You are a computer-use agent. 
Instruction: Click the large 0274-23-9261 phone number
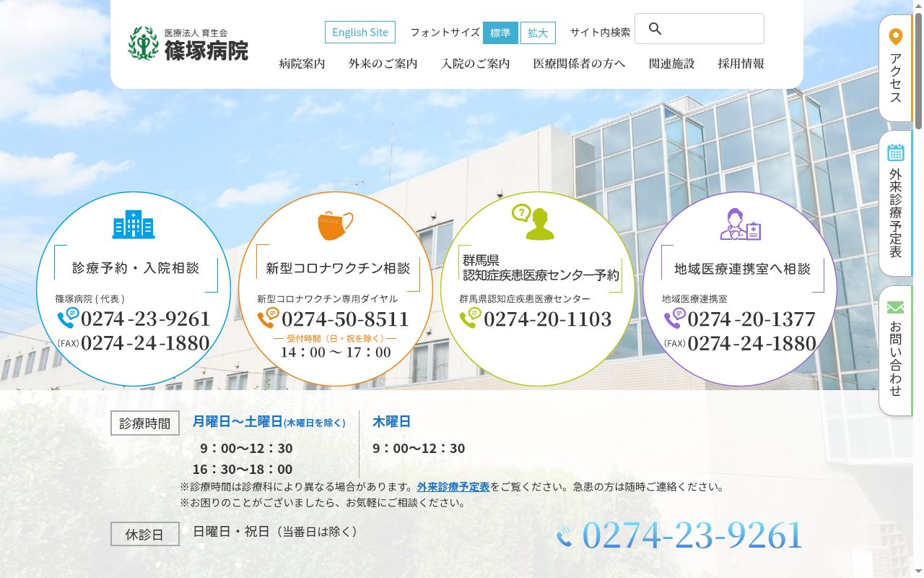(x=693, y=535)
